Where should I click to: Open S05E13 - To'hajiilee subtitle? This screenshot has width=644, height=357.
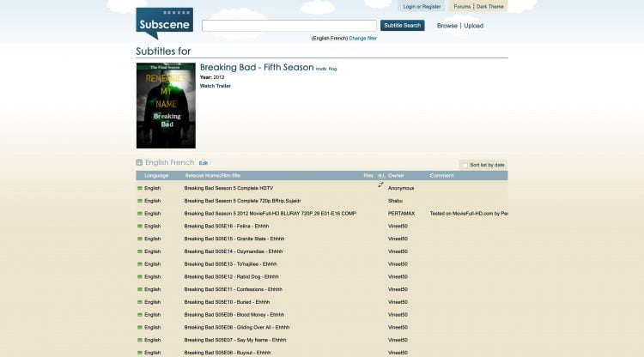click(x=230, y=264)
